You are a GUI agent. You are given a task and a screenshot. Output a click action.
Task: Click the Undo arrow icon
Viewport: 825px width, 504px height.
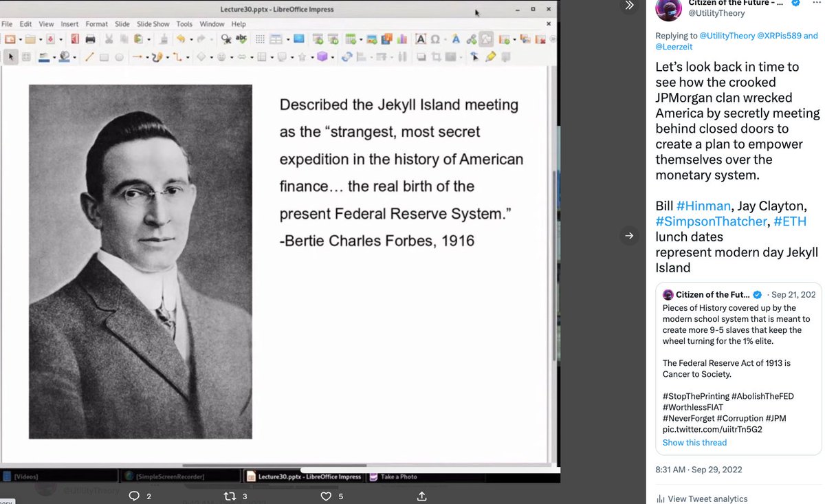click(x=181, y=39)
